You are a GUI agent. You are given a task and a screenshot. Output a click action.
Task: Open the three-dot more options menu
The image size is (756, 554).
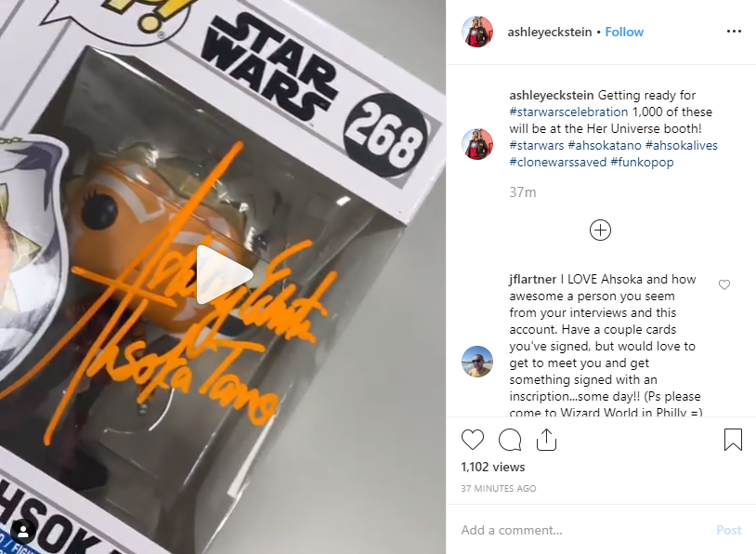coord(734,32)
